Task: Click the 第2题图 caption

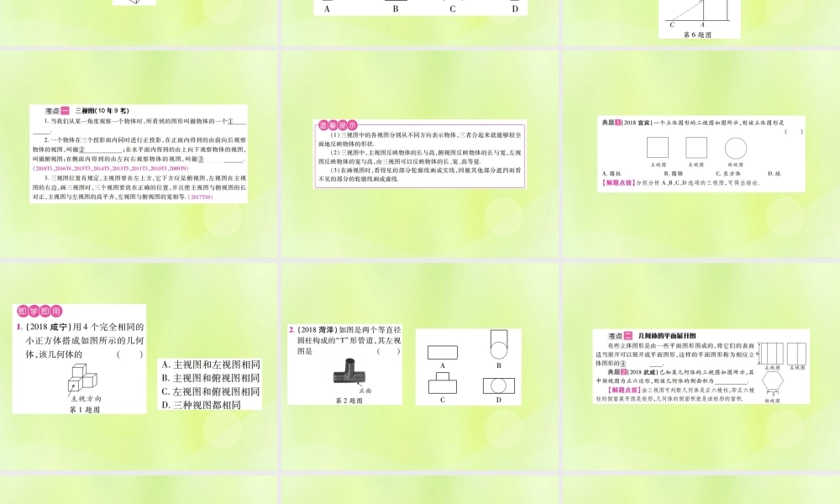Action: tap(349, 401)
